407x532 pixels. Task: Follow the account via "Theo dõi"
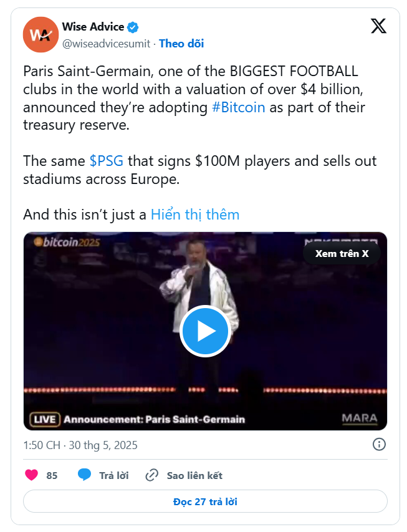click(x=181, y=44)
